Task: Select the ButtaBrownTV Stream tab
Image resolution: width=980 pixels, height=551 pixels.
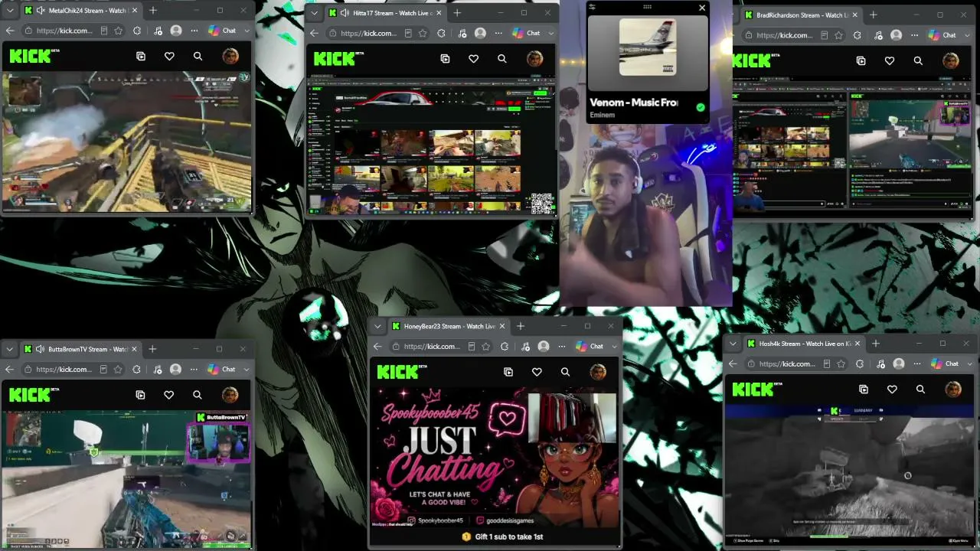Action: tap(81, 349)
